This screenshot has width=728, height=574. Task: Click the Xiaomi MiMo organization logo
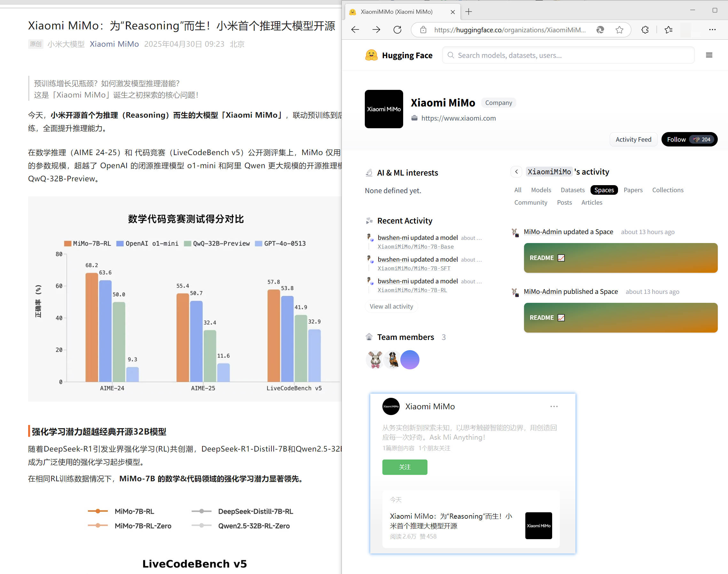[384, 109]
